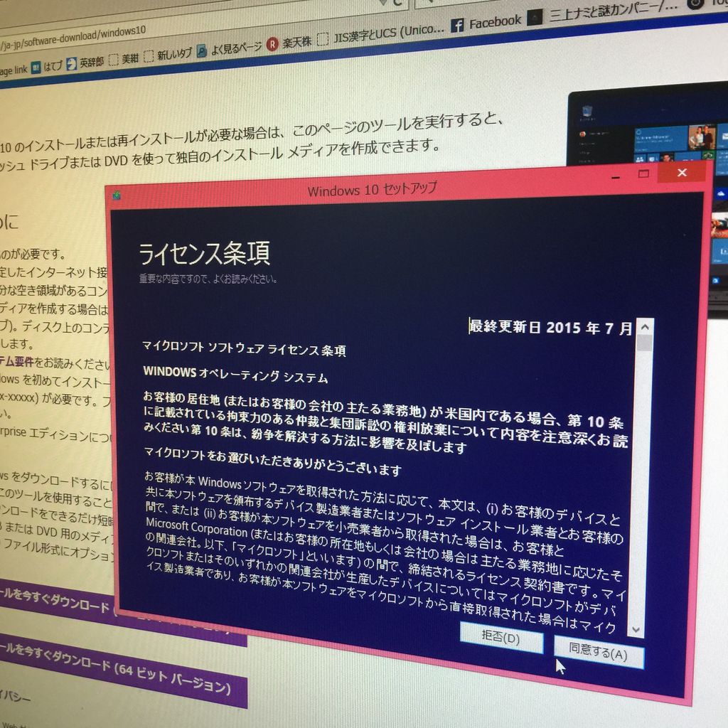Click the はてブ bookmark icon

(36, 68)
